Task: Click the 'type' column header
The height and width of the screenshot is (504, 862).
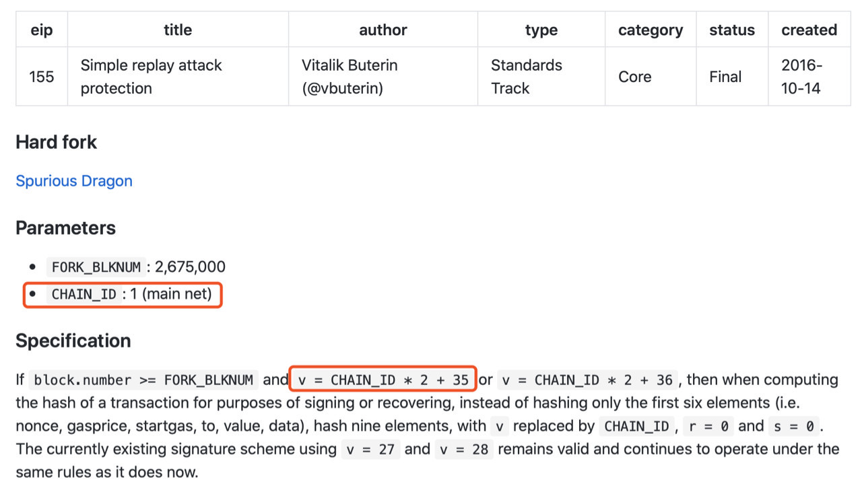Action: 541,30
